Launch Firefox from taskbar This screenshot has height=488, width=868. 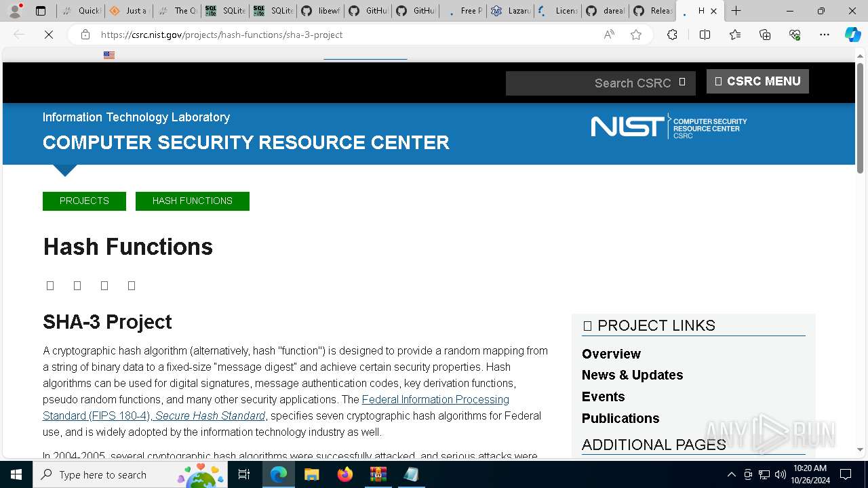coord(344,474)
